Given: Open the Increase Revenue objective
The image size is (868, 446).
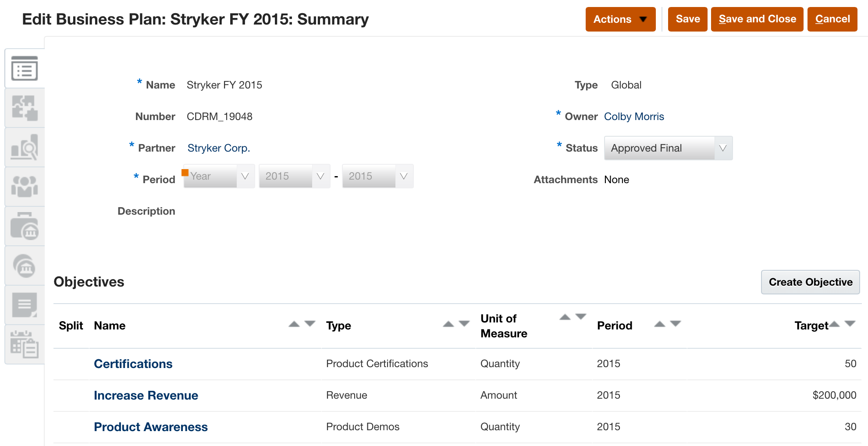Looking at the screenshot, I should click(146, 395).
